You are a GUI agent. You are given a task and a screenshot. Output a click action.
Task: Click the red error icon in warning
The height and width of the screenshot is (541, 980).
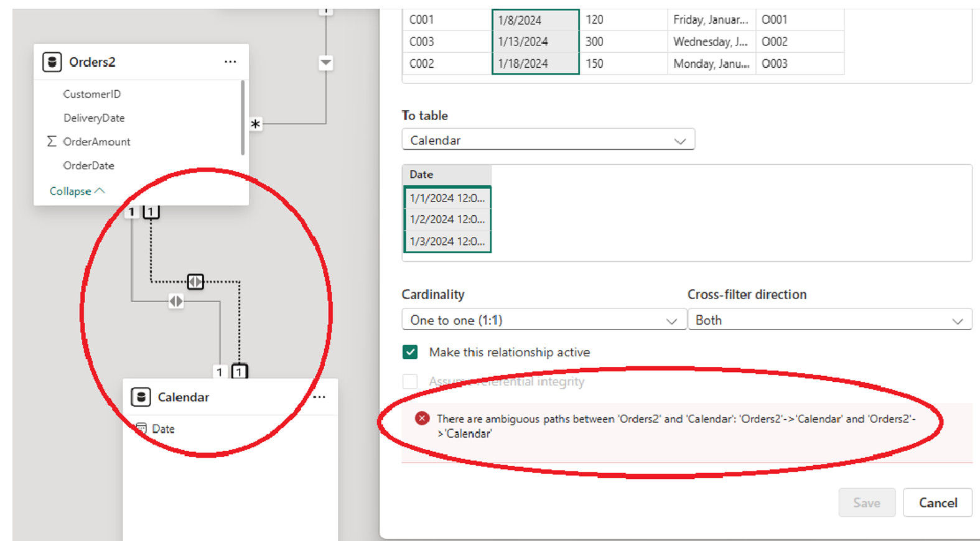coord(422,418)
